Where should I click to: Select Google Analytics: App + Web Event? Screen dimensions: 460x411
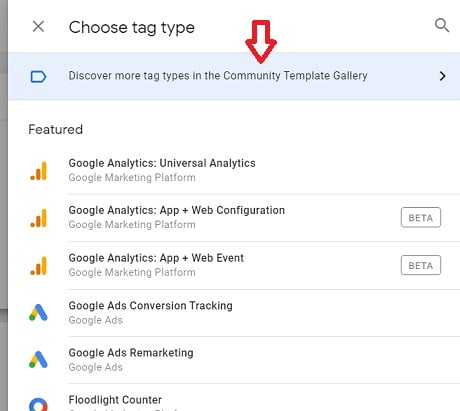pyautogui.click(x=156, y=258)
